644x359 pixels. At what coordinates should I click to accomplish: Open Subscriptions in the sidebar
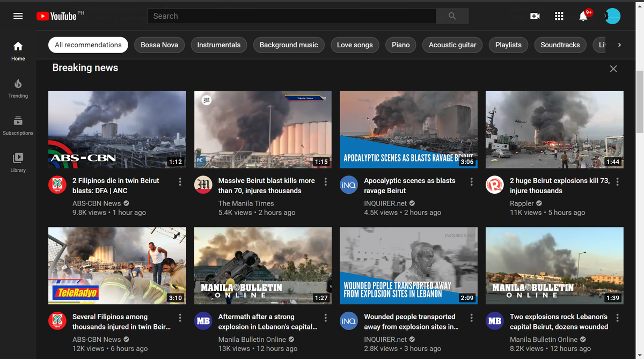point(18,126)
